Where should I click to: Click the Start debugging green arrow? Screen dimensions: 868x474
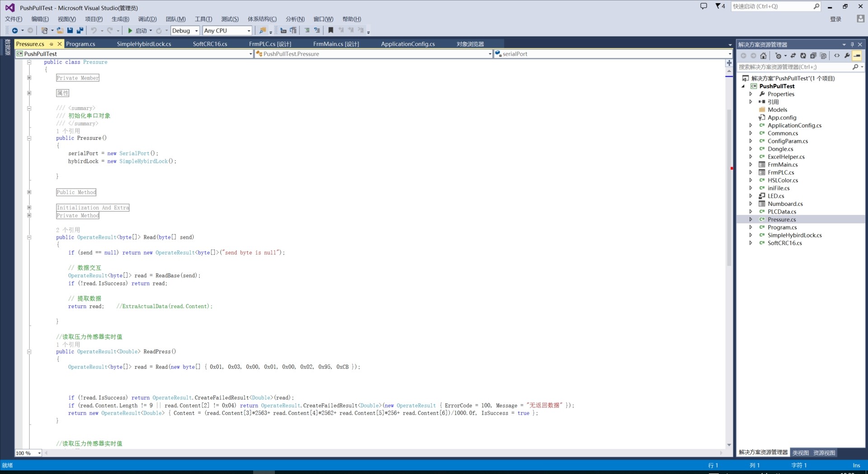[130, 31]
